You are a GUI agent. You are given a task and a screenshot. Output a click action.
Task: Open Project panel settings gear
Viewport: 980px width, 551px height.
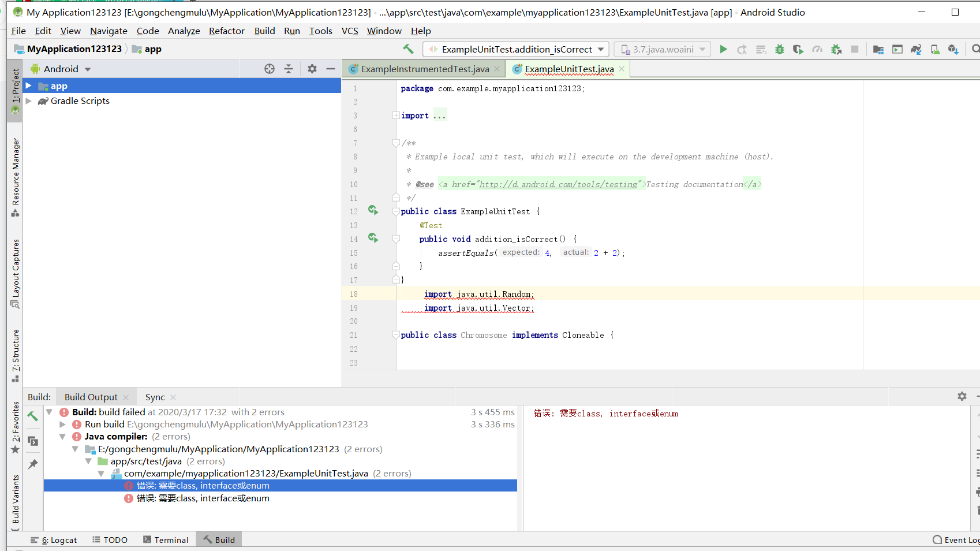pos(312,68)
